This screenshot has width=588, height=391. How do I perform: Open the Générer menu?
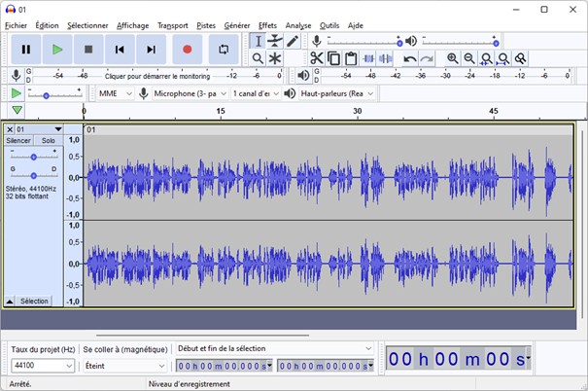[x=236, y=25]
